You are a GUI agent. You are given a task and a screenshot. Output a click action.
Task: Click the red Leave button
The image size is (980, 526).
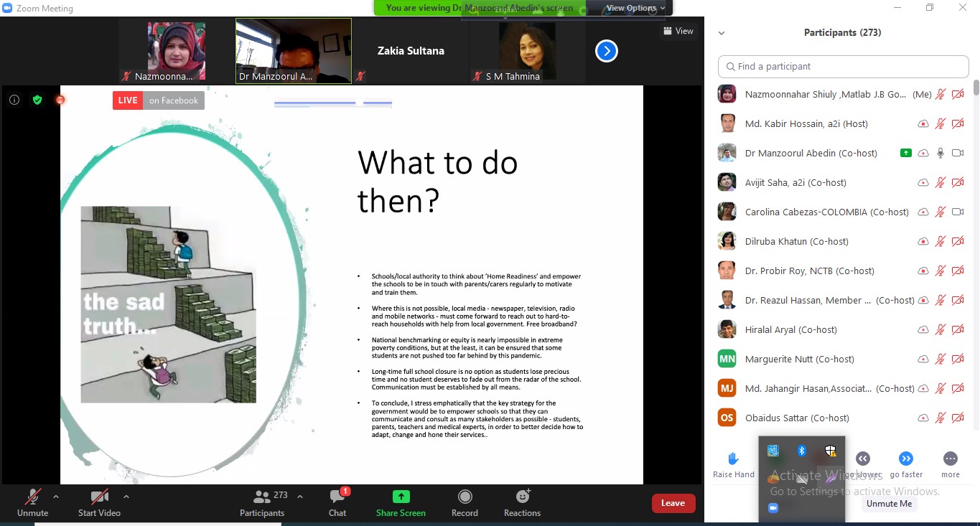[x=673, y=503]
